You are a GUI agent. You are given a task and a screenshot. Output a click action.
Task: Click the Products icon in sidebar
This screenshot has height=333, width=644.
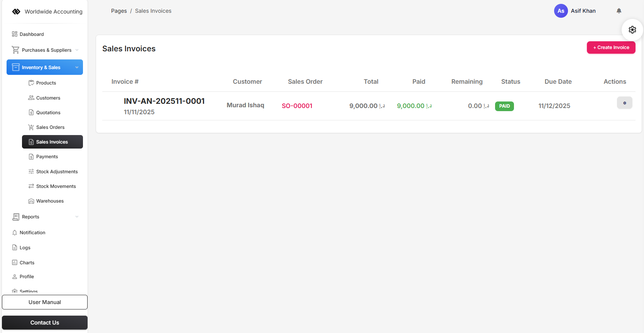coord(31,83)
